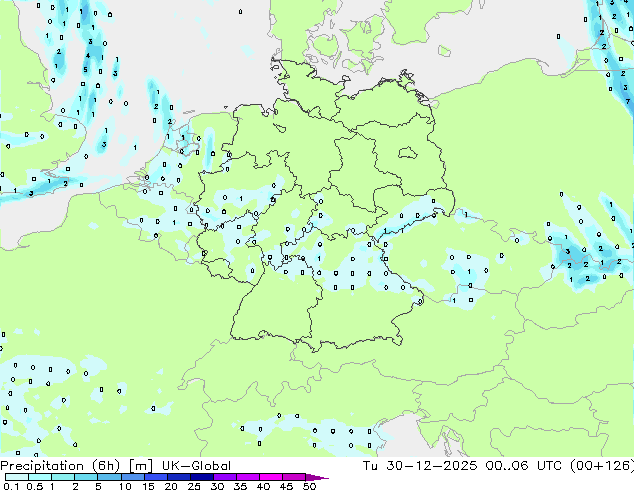Click the 0.1–0.5 legend color swatch
Viewport: 634px width, 490px height.
tap(17, 477)
